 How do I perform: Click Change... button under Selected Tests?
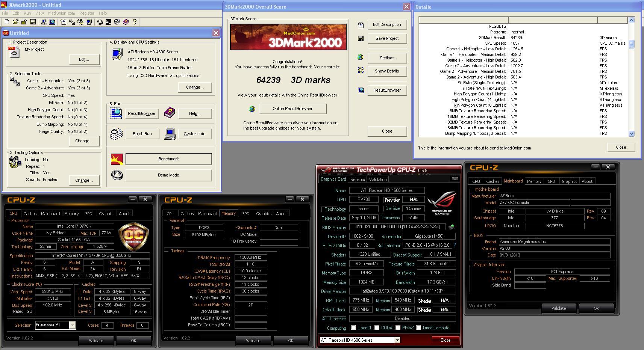coord(84,141)
